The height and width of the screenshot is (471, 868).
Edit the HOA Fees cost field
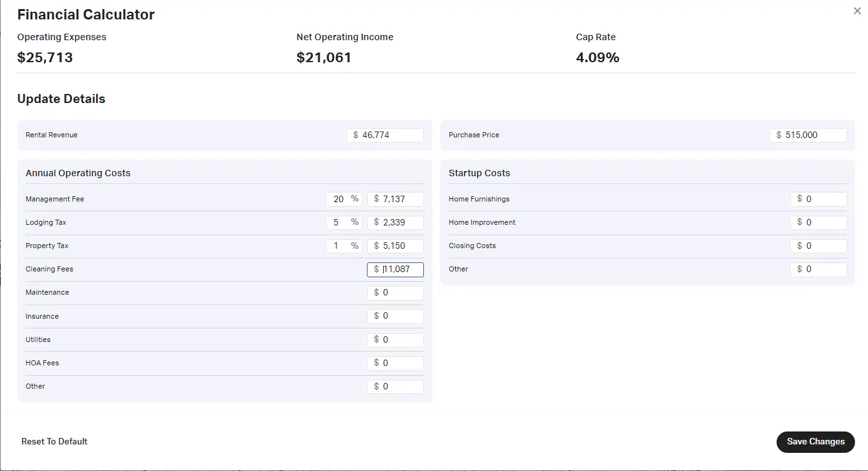click(x=395, y=363)
